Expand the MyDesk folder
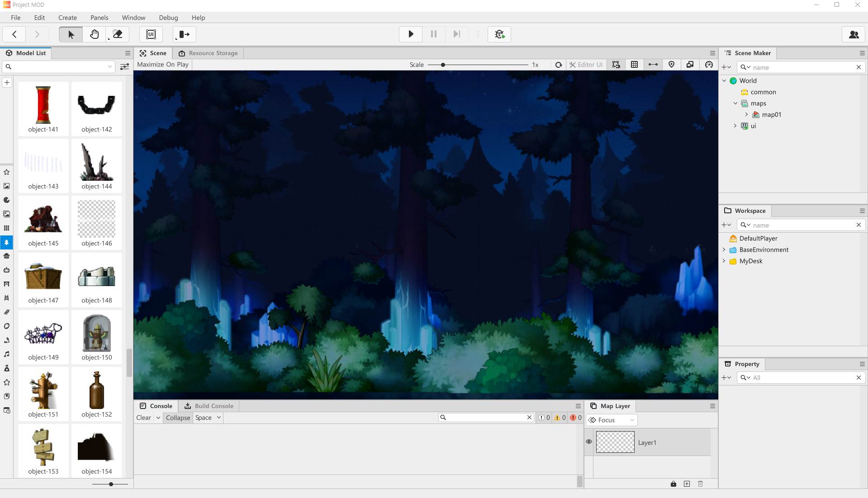The width and height of the screenshot is (868, 498). tap(724, 261)
